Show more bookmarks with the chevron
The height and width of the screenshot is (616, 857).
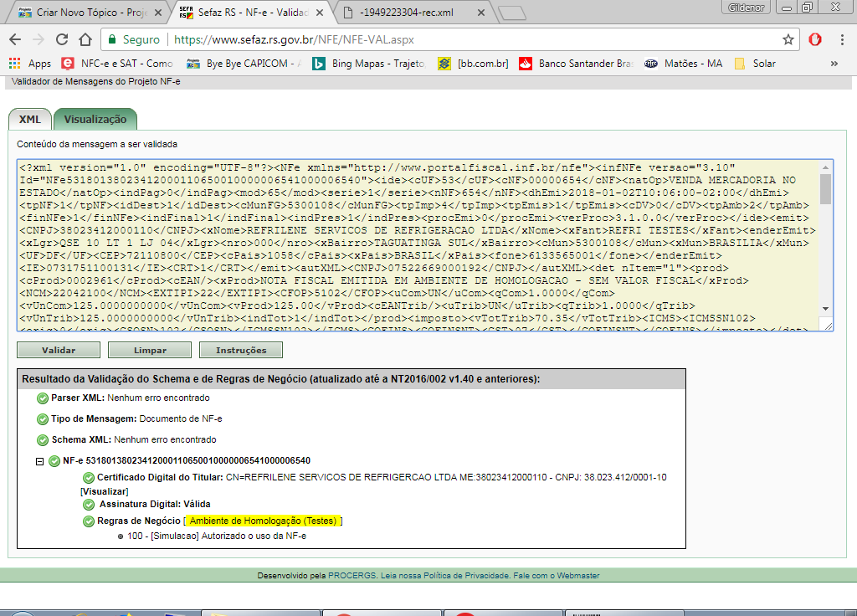[x=834, y=64]
